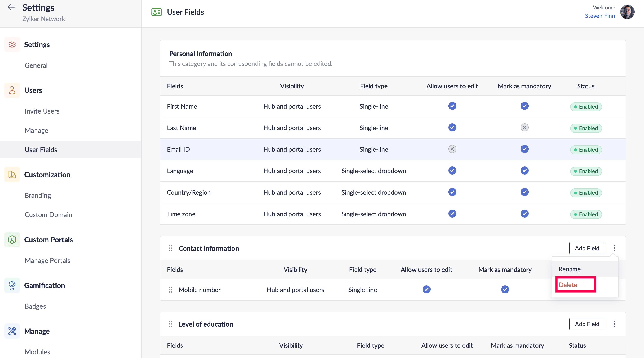Click the red Settings gear icon
This screenshot has height=358, width=644.
tap(12, 44)
